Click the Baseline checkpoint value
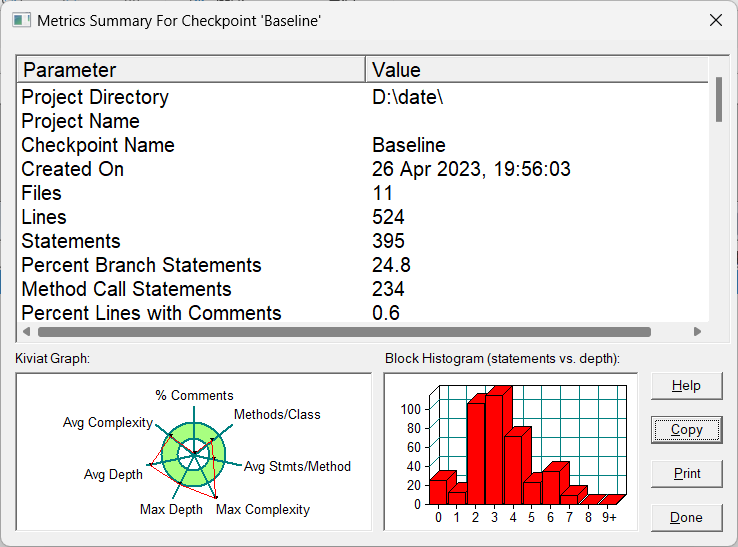738x547 pixels. point(409,145)
